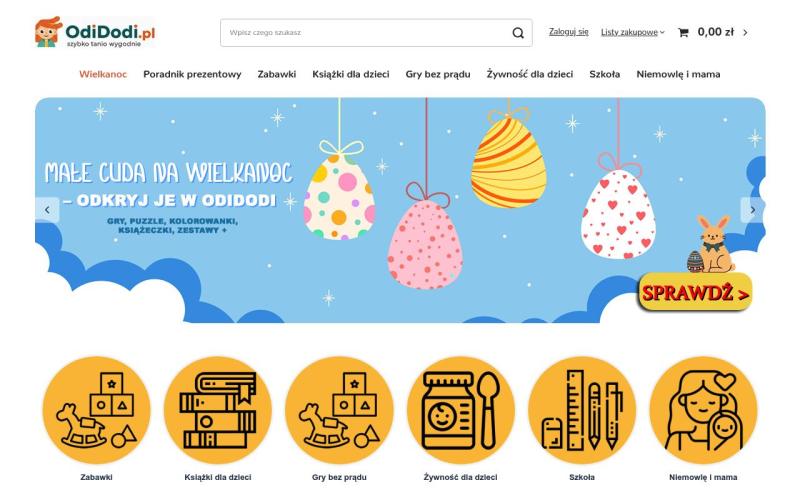800x500 pixels.
Task: Show the next banner slide arrow
Action: pyautogui.click(x=753, y=210)
